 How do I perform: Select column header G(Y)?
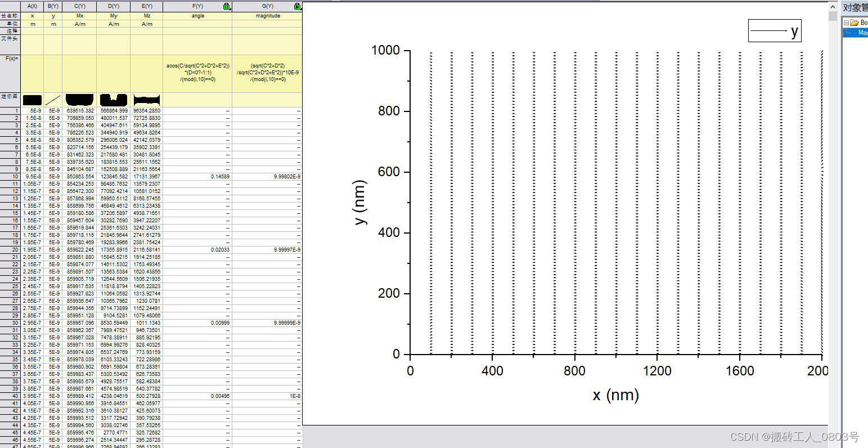pos(268,7)
